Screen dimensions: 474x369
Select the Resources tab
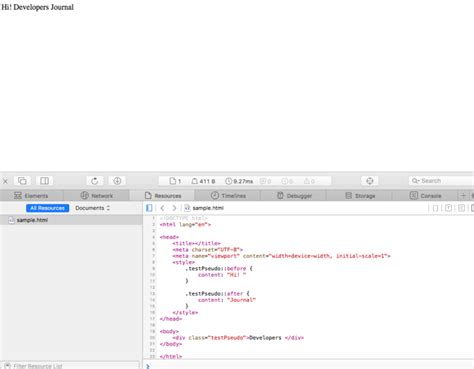pos(163,196)
